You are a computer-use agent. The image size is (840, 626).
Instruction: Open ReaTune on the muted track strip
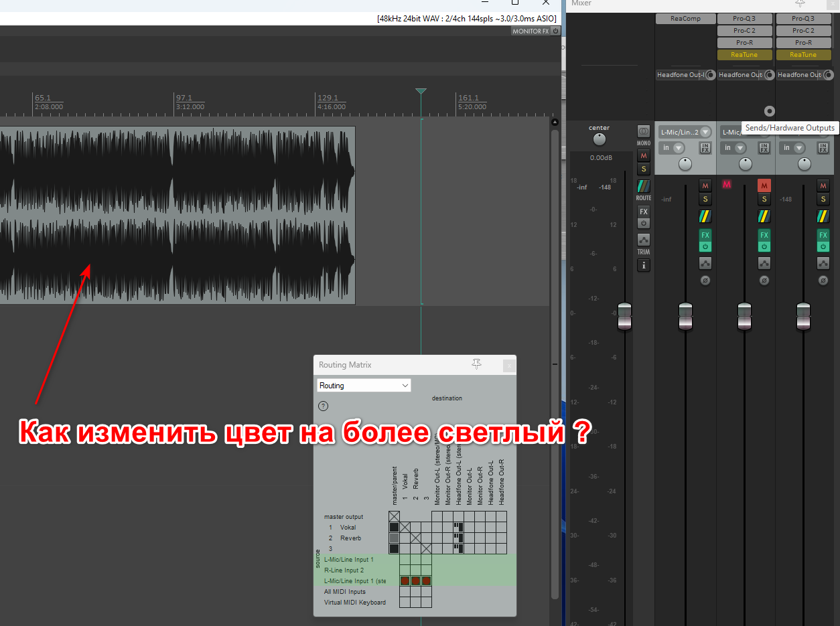pos(744,55)
